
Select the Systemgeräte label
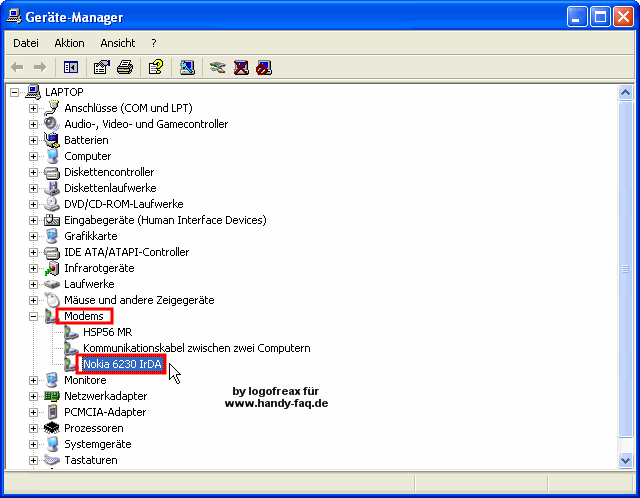click(98, 445)
